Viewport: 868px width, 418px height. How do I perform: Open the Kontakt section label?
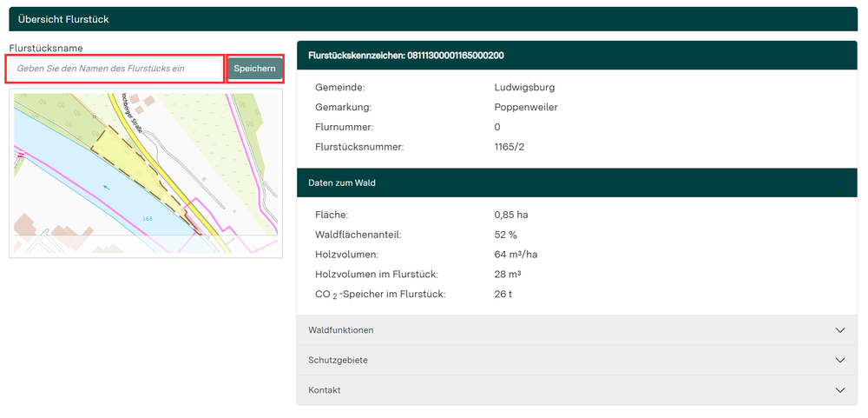(325, 390)
